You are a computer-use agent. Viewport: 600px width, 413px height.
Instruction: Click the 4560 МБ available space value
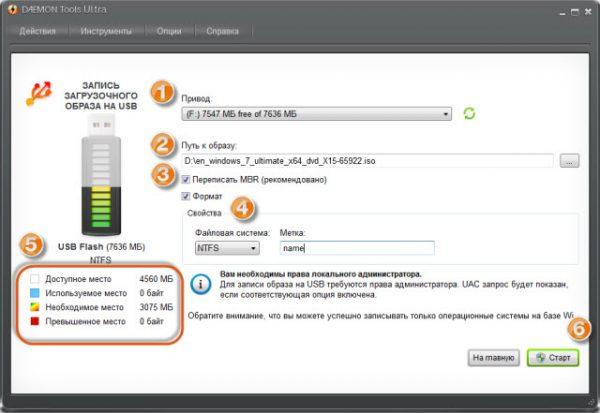pos(156,279)
